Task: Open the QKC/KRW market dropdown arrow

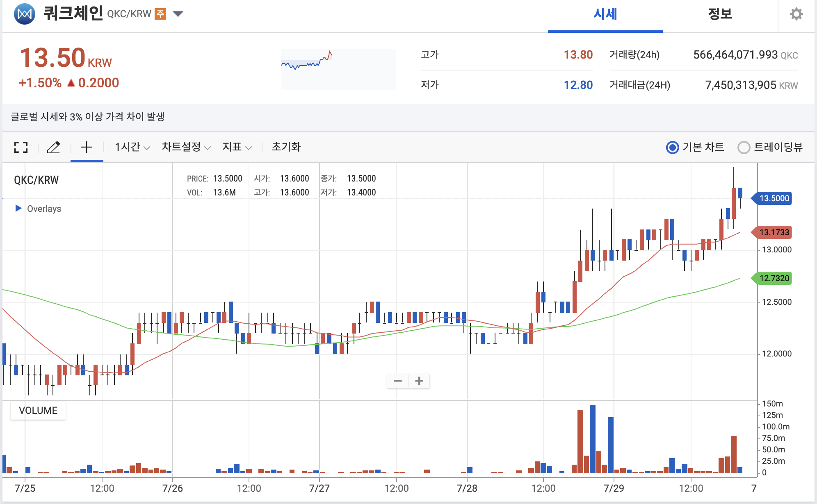Action: point(178,14)
